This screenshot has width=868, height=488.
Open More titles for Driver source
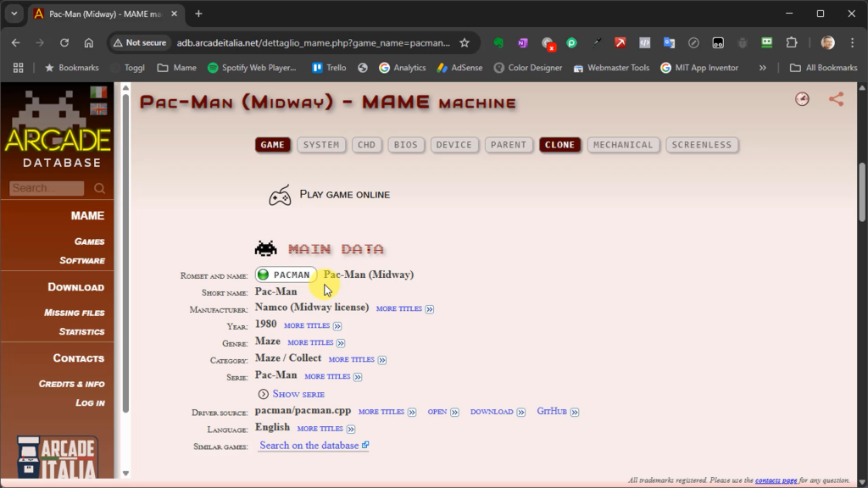[x=387, y=412]
